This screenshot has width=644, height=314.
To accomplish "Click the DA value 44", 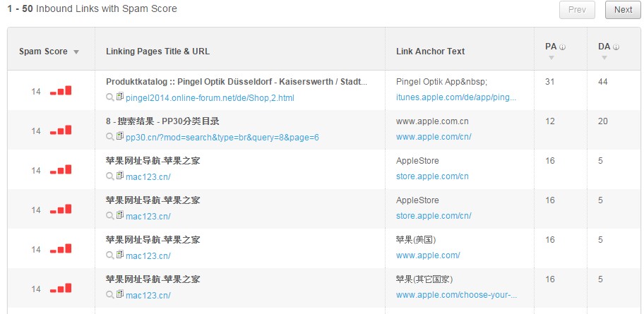I will click(x=603, y=82).
